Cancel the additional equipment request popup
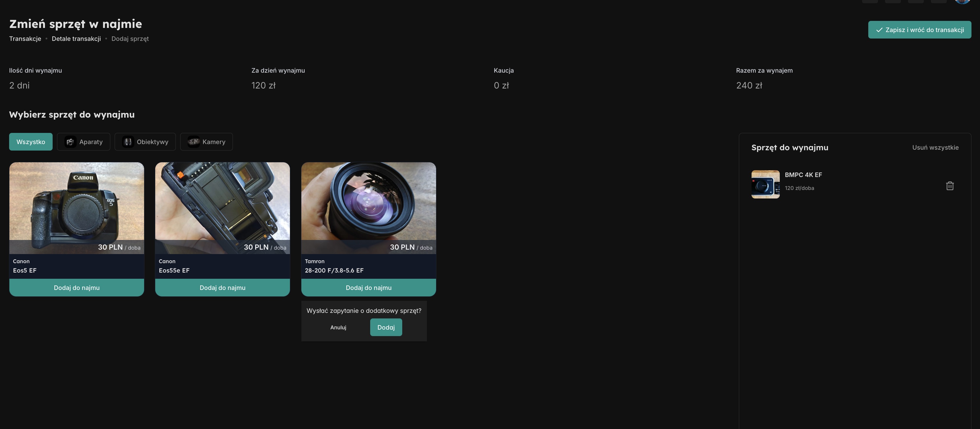Image resolution: width=980 pixels, height=429 pixels. coord(338,327)
